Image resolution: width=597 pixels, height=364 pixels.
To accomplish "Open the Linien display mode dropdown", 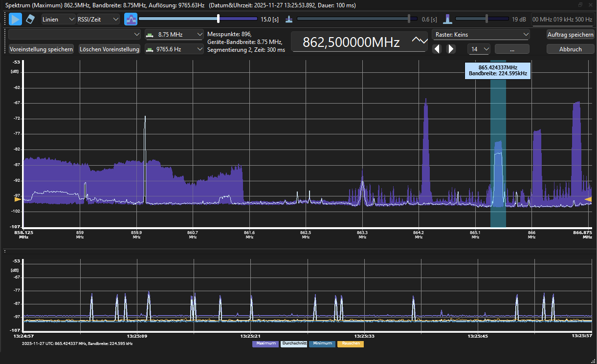I will 58,20.
